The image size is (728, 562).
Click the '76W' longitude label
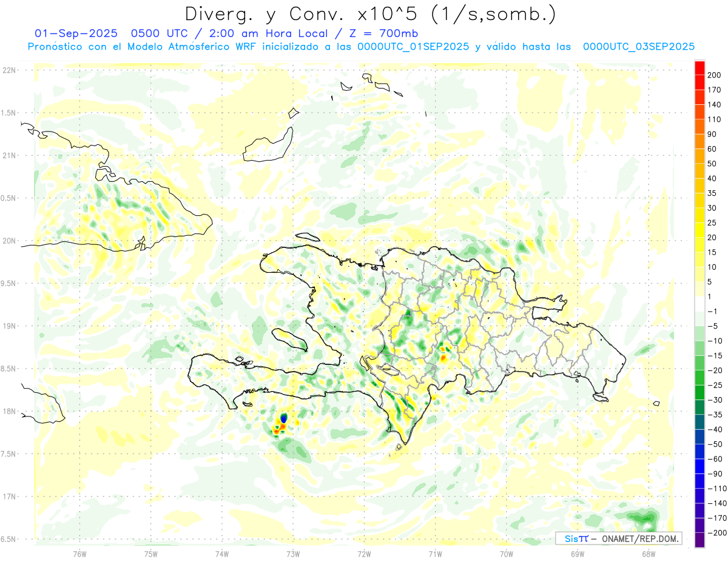pos(79,554)
